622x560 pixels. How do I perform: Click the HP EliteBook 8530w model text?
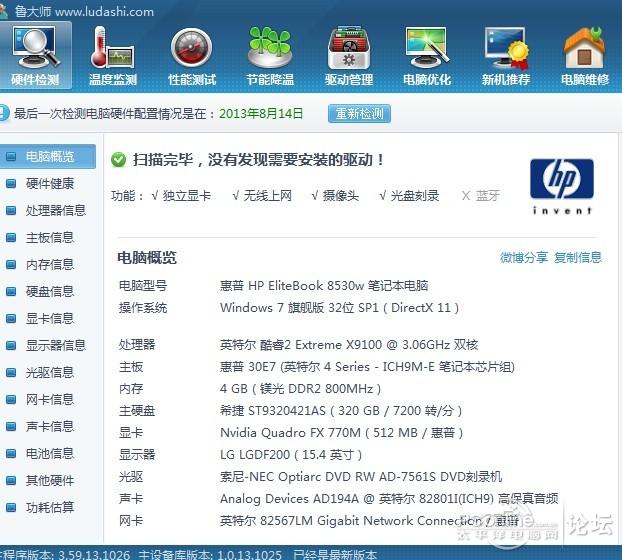click(x=324, y=286)
